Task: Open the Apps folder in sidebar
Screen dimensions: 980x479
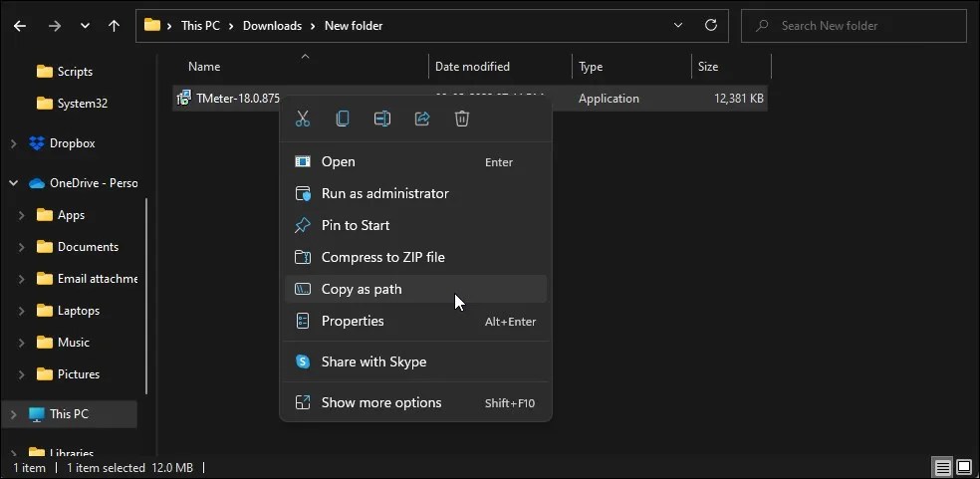Action: pos(71,215)
